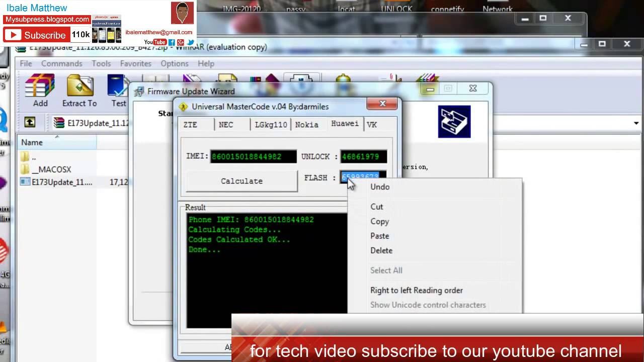This screenshot has height=362, width=644.
Task: Maximize the WinRAR window
Action: coord(602,44)
